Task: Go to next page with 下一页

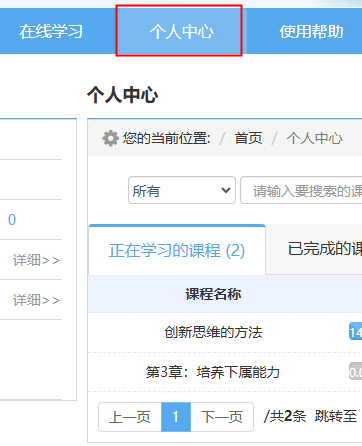Action: (x=222, y=417)
